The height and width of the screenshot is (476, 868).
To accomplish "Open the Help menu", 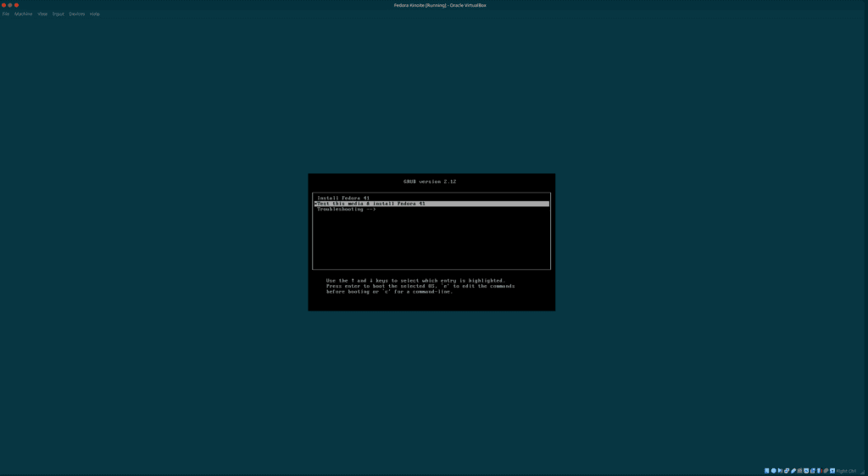I will pyautogui.click(x=95, y=14).
